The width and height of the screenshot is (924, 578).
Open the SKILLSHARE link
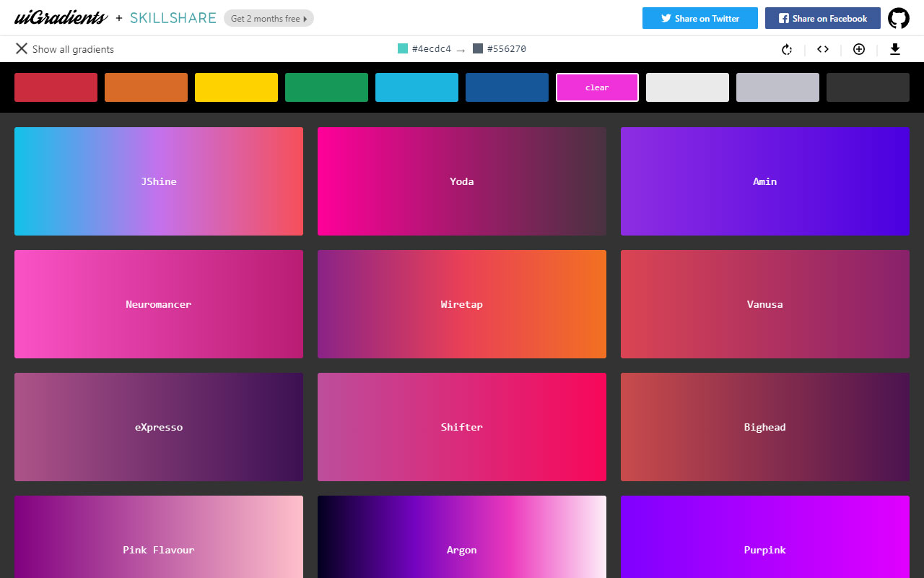[173, 17]
